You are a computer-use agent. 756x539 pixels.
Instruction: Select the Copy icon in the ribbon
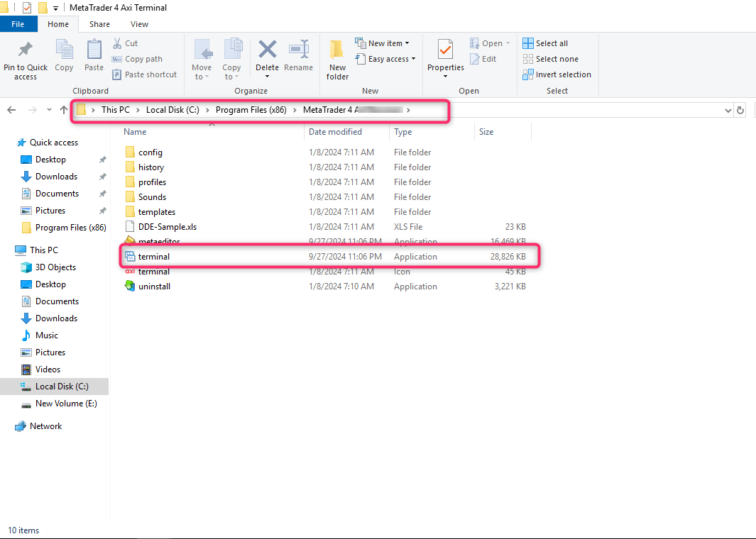tap(64, 57)
